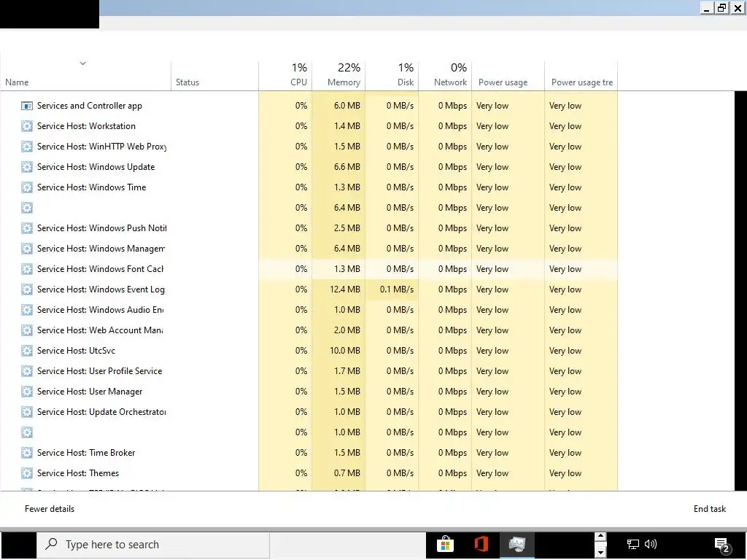Click the Service Host: Themes gear icon
Image resolution: width=747 pixels, height=560 pixels.
click(27, 473)
